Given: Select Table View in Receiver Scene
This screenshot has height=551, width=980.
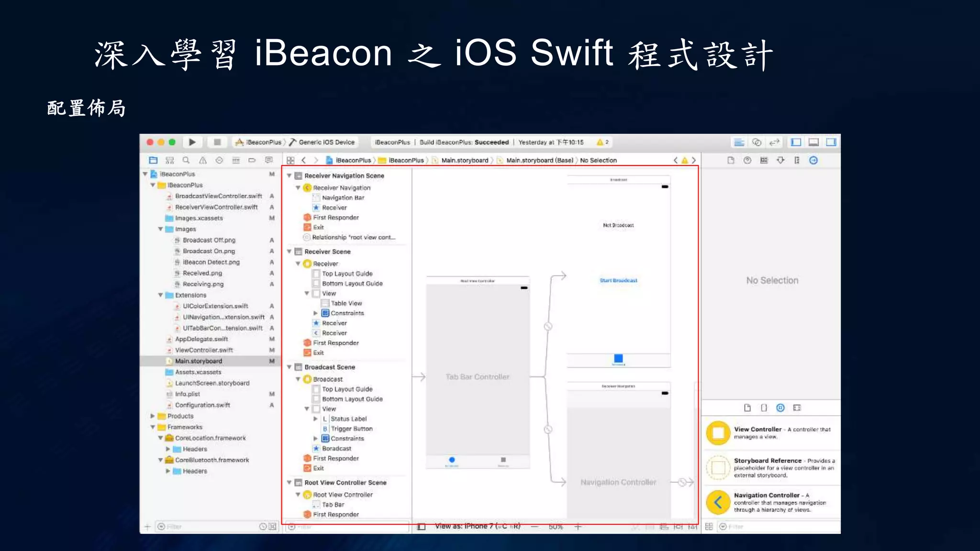Looking at the screenshot, I should [346, 303].
